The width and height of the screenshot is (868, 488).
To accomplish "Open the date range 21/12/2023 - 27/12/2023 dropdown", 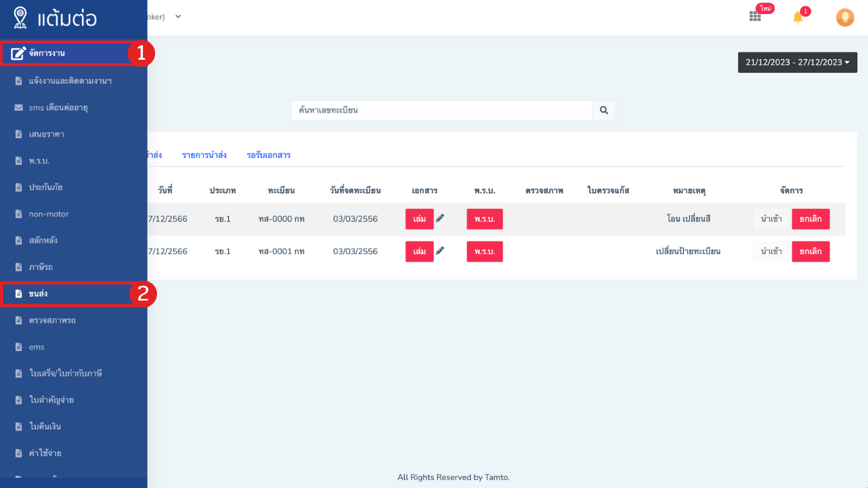I will point(797,62).
